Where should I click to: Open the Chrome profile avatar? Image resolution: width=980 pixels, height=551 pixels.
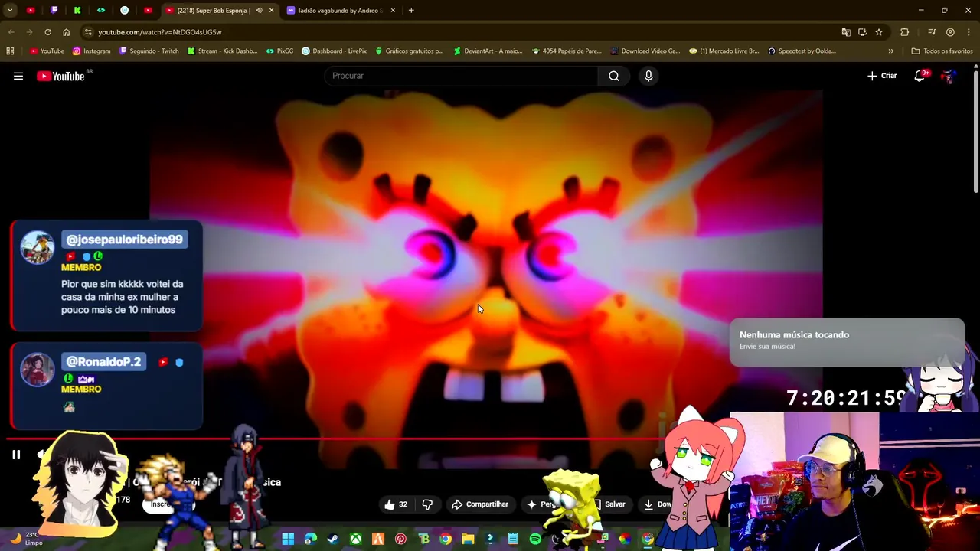click(950, 32)
